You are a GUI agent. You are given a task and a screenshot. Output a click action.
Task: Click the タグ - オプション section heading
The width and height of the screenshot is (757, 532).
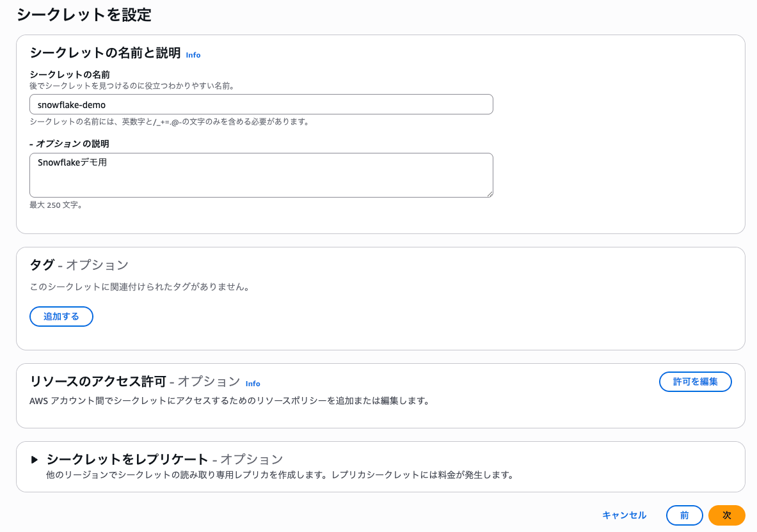pos(79,265)
